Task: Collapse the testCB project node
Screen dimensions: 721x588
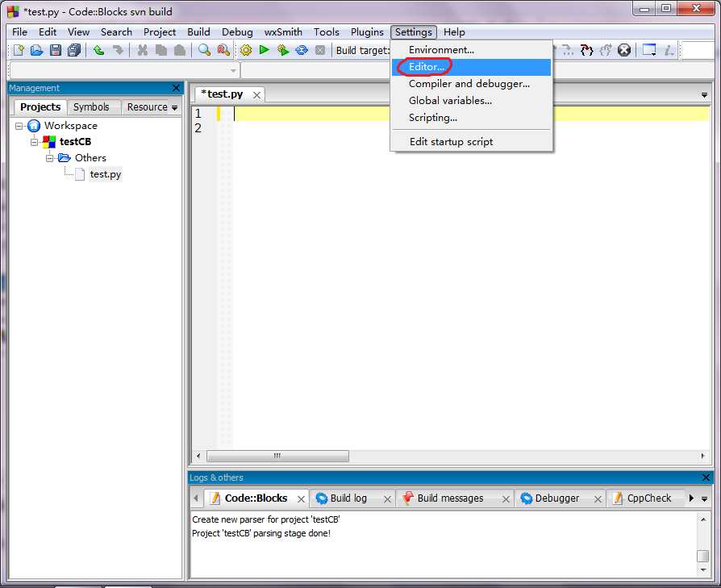Action: (x=34, y=142)
